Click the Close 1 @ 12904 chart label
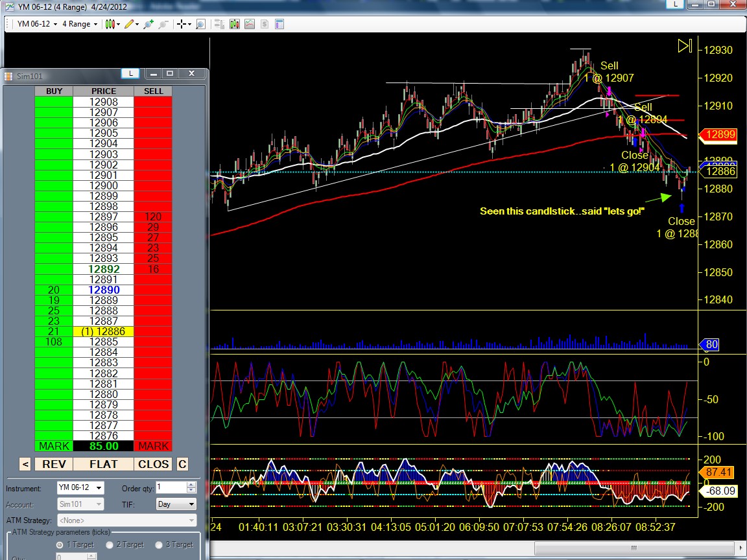The width and height of the screenshot is (747, 560). [635, 161]
